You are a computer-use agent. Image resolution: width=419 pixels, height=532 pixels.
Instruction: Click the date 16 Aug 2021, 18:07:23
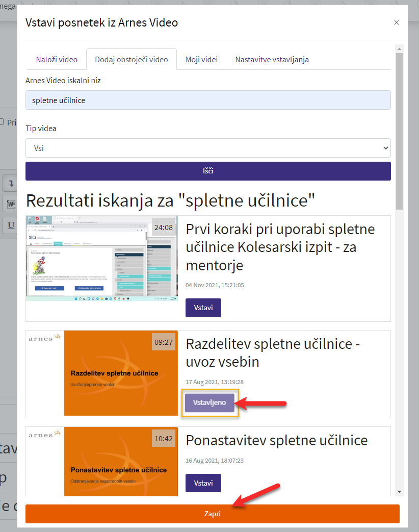[215, 461]
